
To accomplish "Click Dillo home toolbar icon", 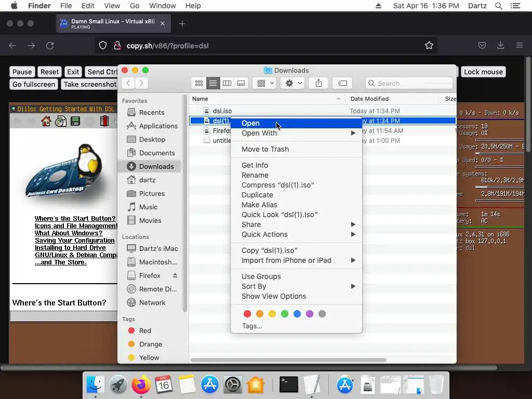I will (46, 121).
